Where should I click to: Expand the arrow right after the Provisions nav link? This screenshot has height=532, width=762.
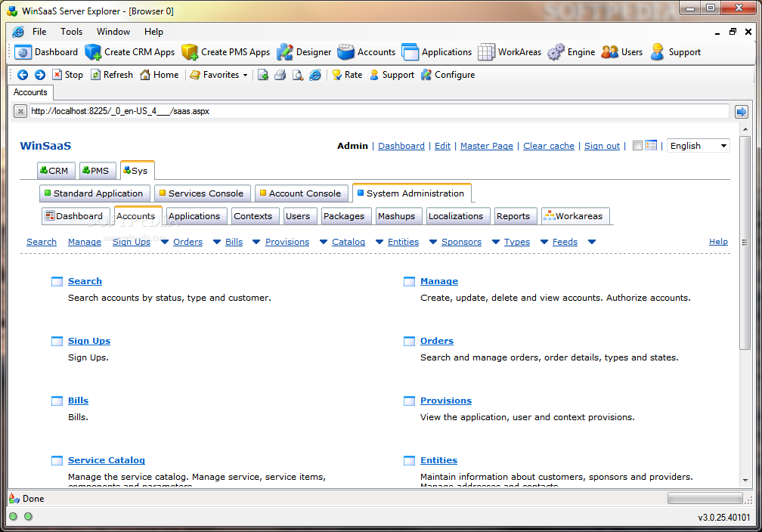pos(324,242)
